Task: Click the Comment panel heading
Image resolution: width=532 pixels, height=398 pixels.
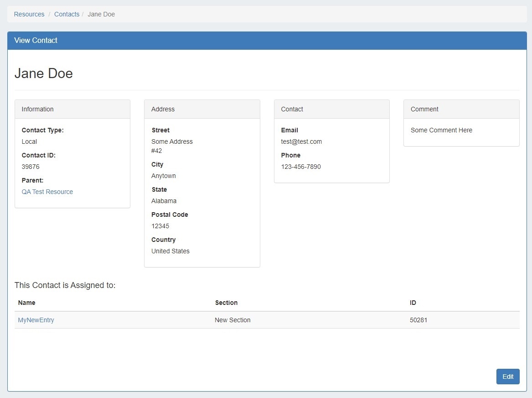Action: point(424,109)
